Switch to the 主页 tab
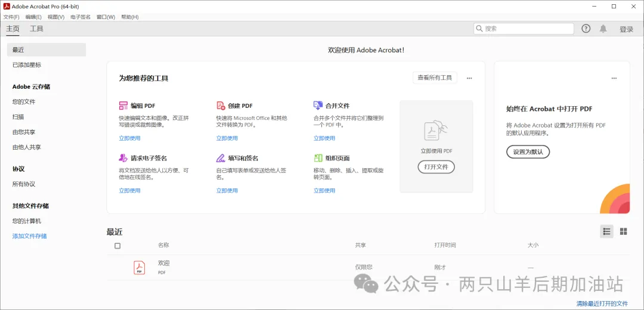644x310 pixels. [x=13, y=29]
